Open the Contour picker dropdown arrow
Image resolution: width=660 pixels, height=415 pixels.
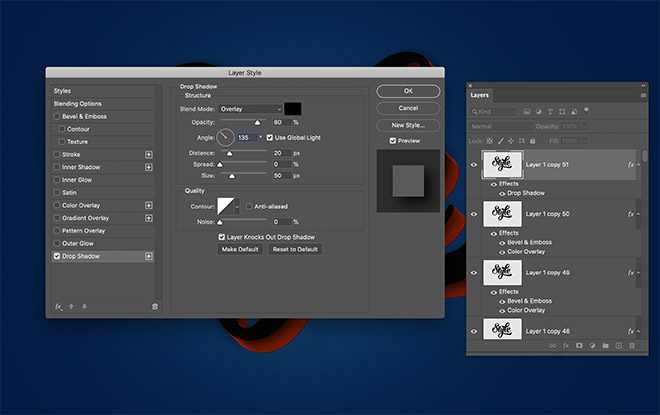tap(237, 206)
